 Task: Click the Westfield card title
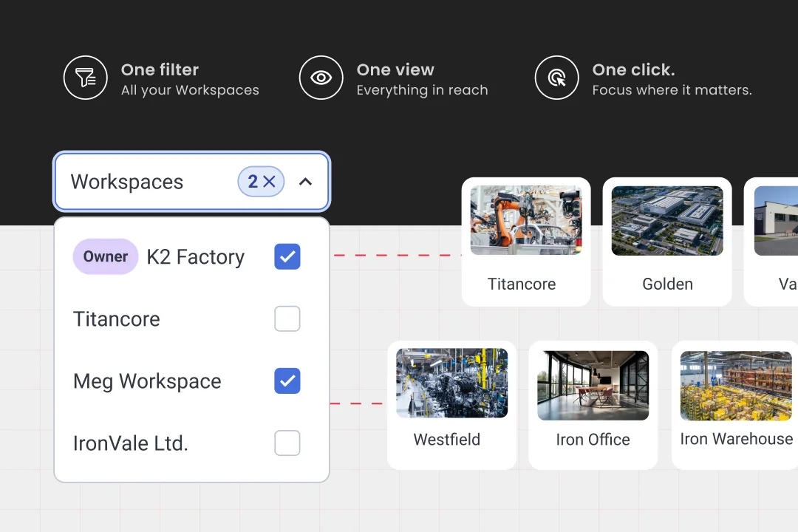[447, 440]
